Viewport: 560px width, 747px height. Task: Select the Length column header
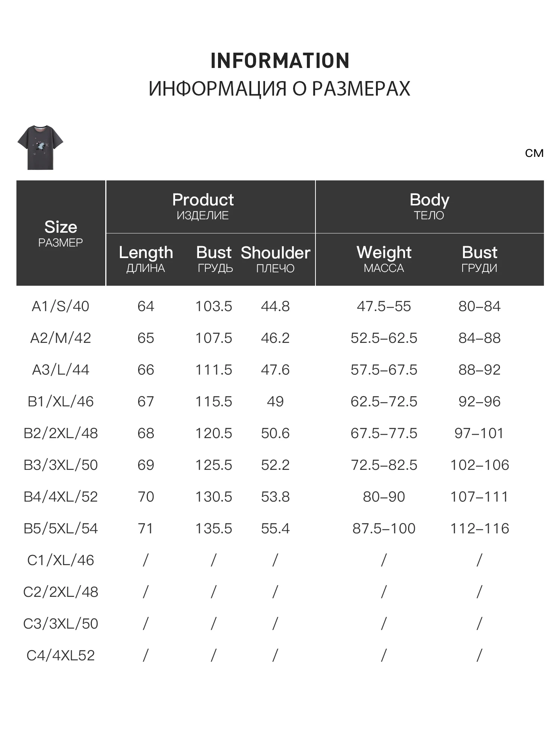pyautogui.click(x=146, y=259)
